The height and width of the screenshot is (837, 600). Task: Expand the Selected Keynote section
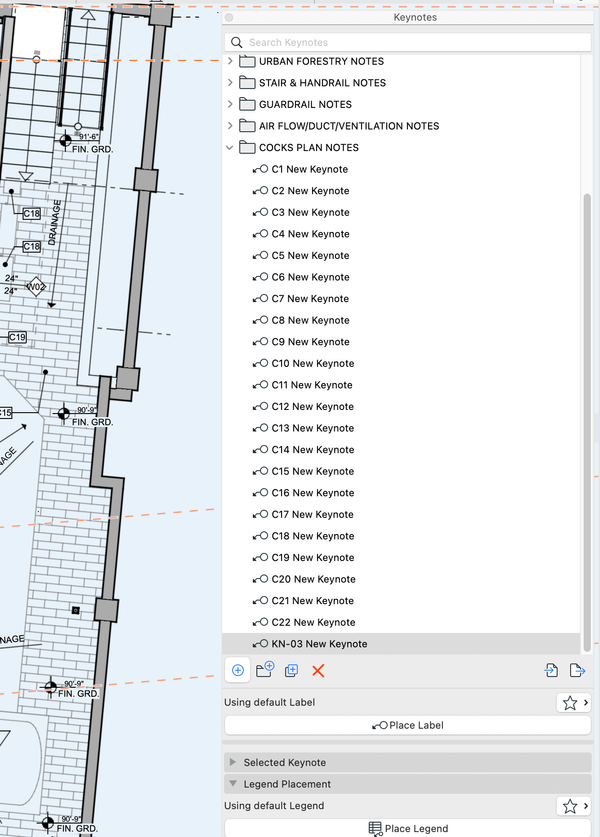[233, 762]
